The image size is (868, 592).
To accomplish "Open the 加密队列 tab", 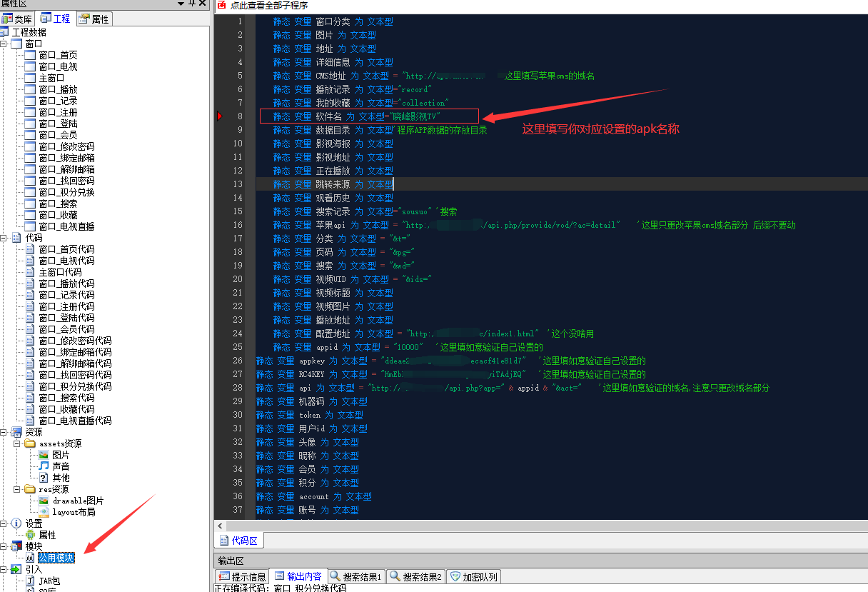I will pos(473,576).
